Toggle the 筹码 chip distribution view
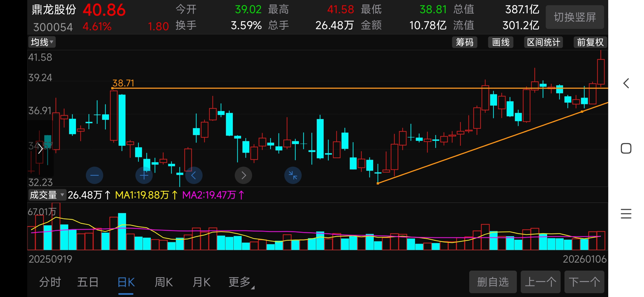Viewport: 644px width, 297px height. [x=465, y=42]
